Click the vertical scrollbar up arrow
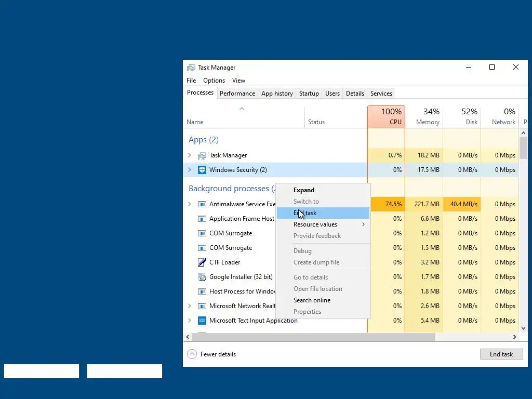This screenshot has width=532, height=399. 523,134
